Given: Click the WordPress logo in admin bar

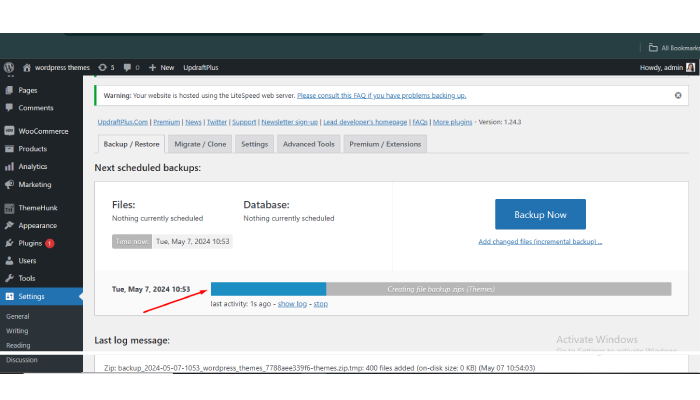Looking at the screenshot, I should pos(9,67).
